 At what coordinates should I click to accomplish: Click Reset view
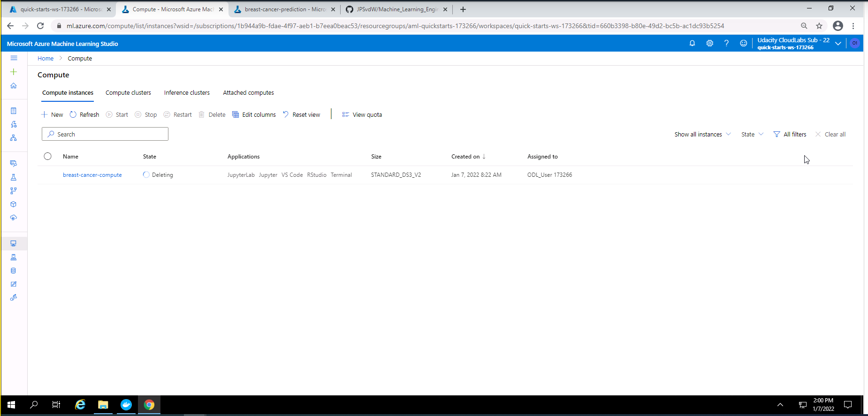(301, 114)
